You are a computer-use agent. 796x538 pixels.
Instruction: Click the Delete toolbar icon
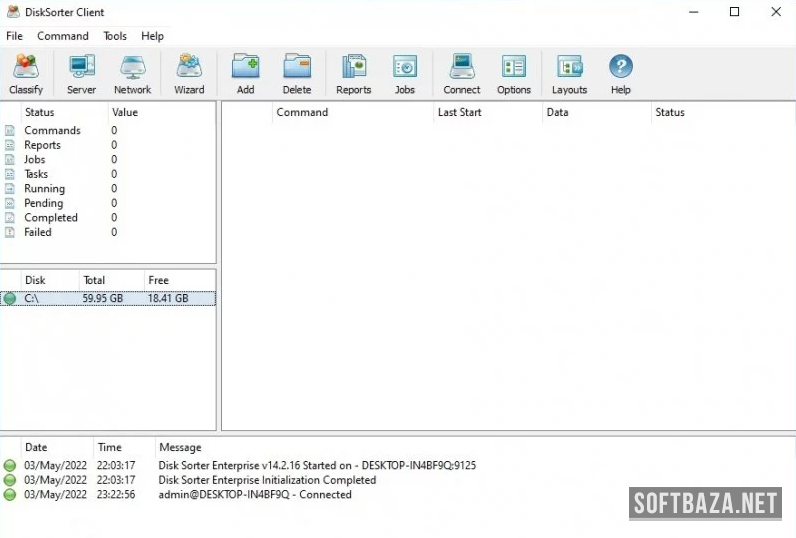pyautogui.click(x=297, y=74)
